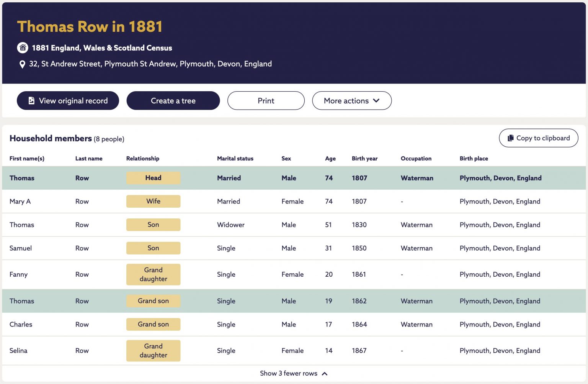Click the Thomas Row in 1881 title
The image size is (588, 384).
coord(90,26)
